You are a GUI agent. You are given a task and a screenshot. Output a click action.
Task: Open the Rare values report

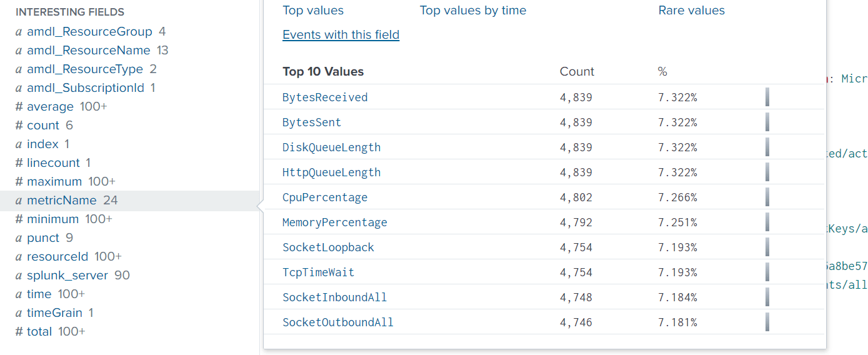coord(692,11)
